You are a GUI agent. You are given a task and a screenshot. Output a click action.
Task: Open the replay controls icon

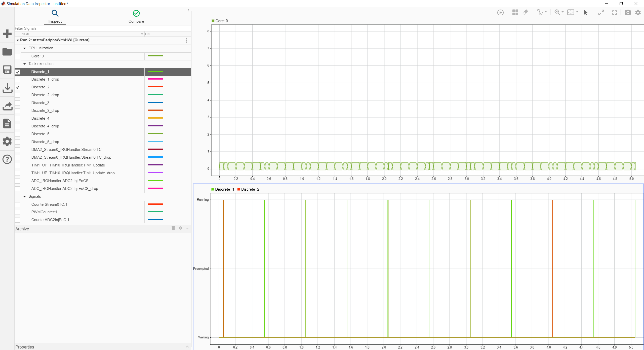[x=500, y=12]
